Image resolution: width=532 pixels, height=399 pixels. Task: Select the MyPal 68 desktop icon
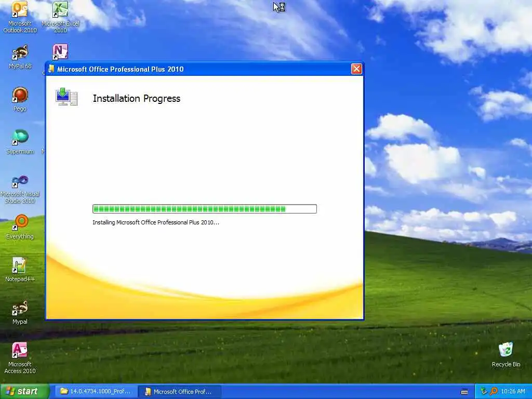point(20,57)
